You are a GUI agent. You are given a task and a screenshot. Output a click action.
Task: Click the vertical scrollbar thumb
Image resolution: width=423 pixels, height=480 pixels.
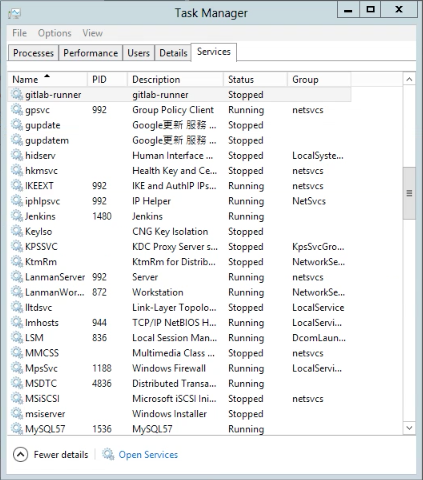point(409,193)
